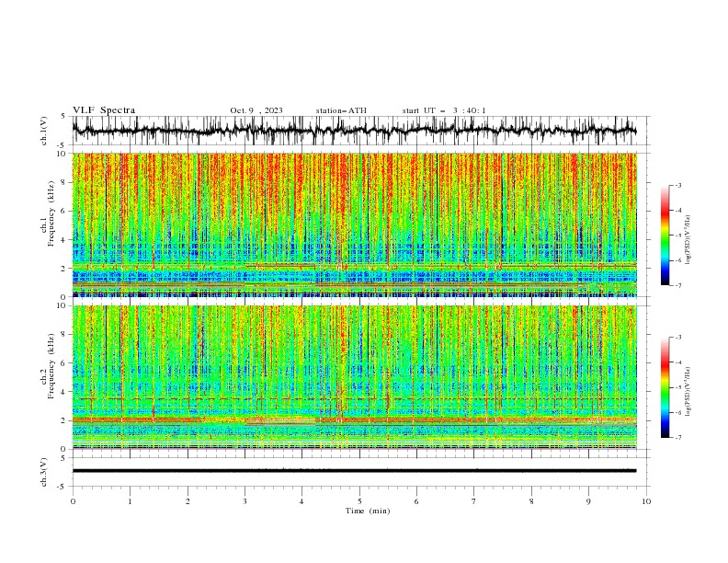Click the upper "log(PSD)(V²/Hz)" colorbar label
Screen dimensions: 728x563
688,240
